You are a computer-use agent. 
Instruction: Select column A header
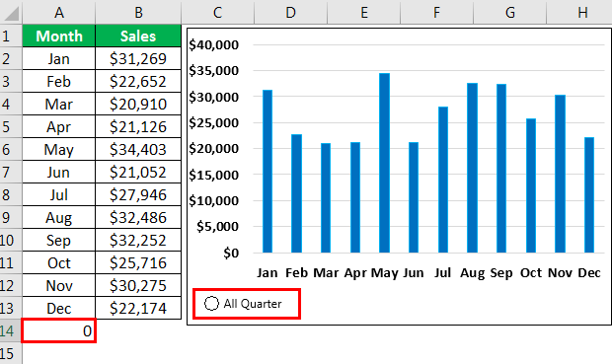tap(59, 13)
